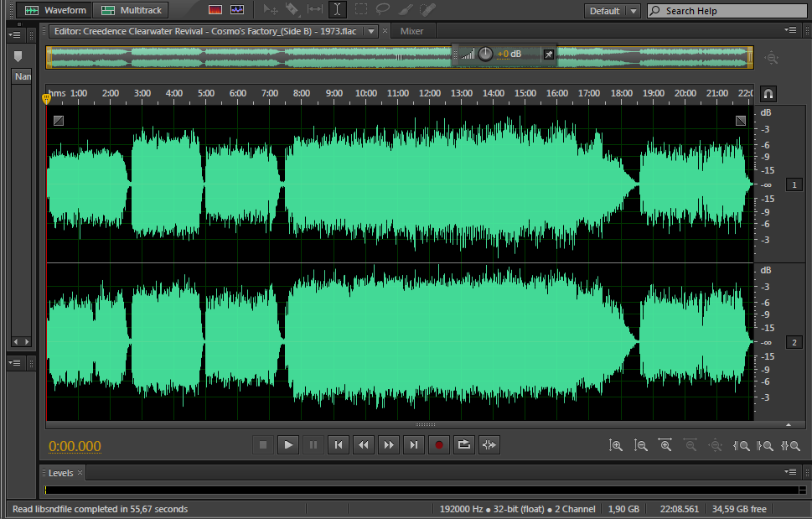Click the Pause transport button
Screen dimensions: 812x519
click(313, 445)
